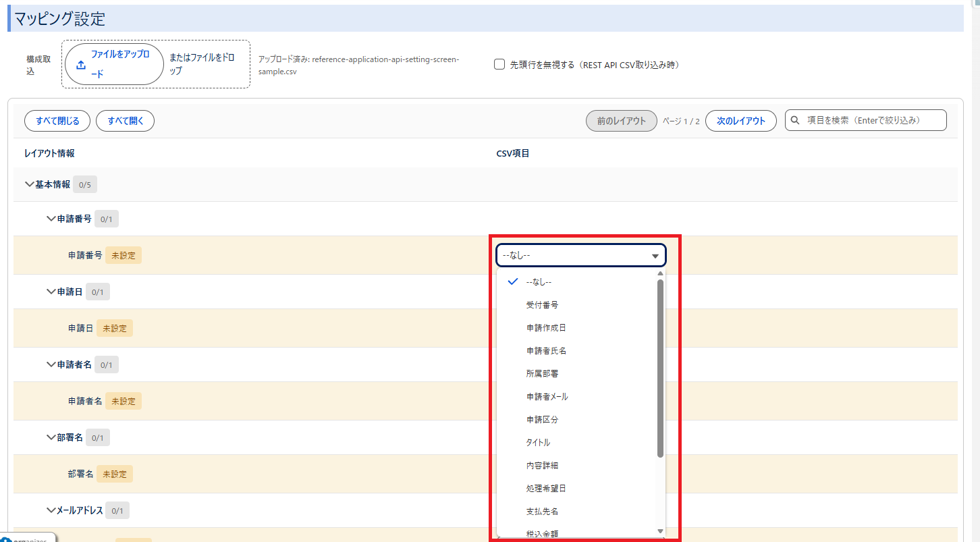Image resolution: width=980 pixels, height=542 pixels.
Task: Choose 処理希望日 from the dropdown list
Action: (x=577, y=488)
